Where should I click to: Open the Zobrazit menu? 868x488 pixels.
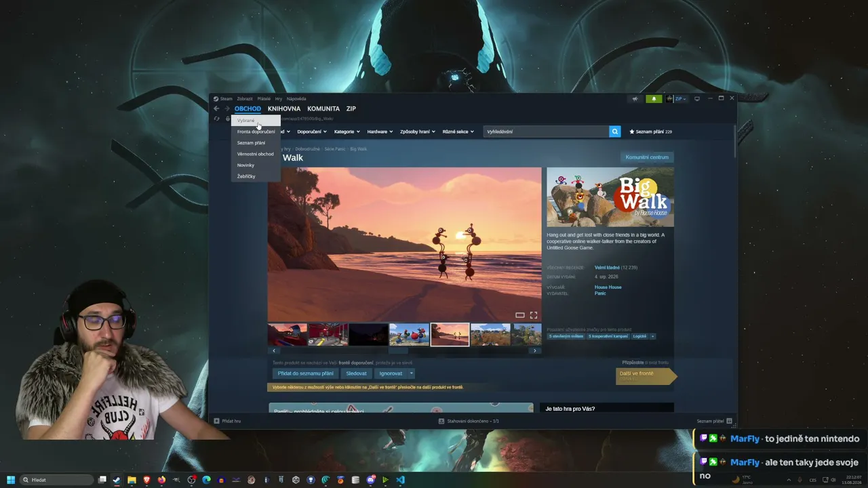click(245, 99)
